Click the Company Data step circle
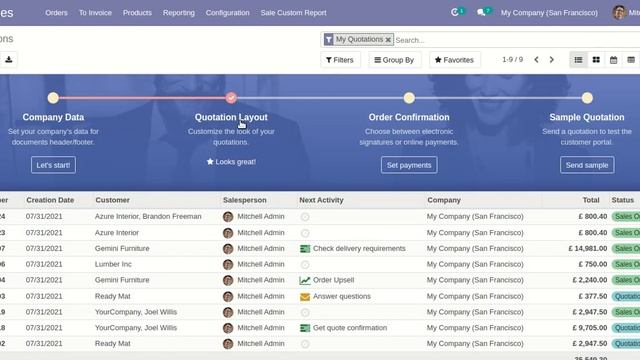Screen dimensions: 640x360 point(53,98)
